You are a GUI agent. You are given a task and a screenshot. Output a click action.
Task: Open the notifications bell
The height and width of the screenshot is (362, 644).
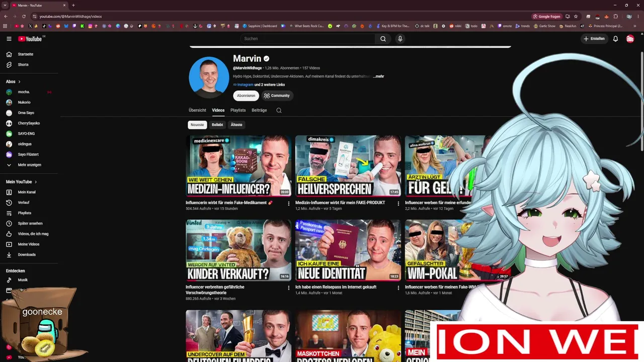coord(615,39)
